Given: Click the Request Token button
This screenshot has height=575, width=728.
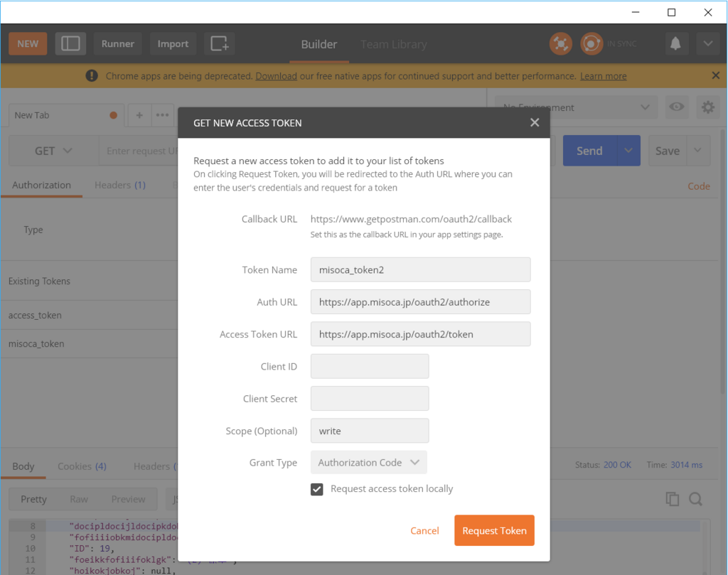Looking at the screenshot, I should click(495, 530).
